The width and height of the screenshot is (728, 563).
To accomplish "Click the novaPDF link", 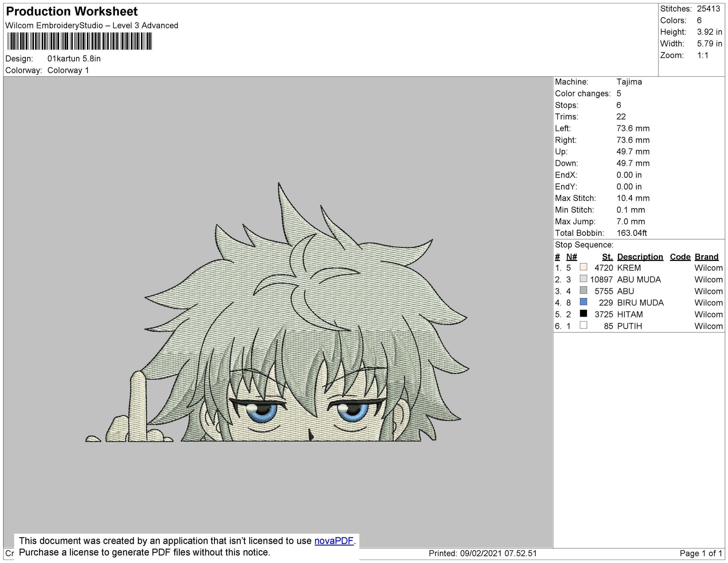I will pyautogui.click(x=334, y=541).
